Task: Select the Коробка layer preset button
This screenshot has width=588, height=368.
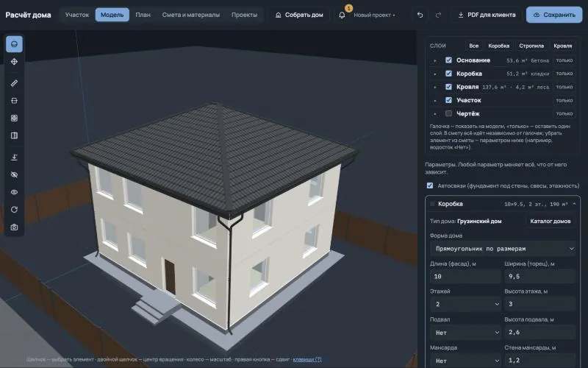Action: point(499,46)
